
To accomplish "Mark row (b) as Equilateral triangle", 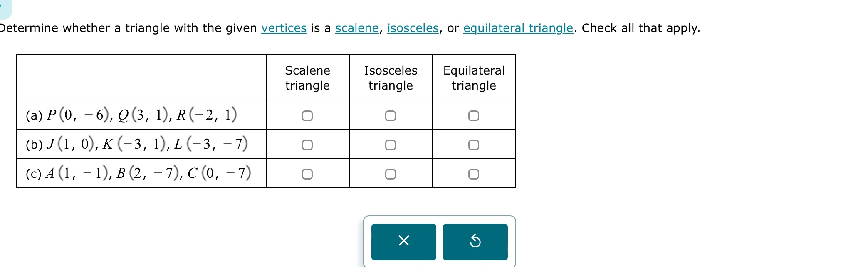I will [x=474, y=145].
